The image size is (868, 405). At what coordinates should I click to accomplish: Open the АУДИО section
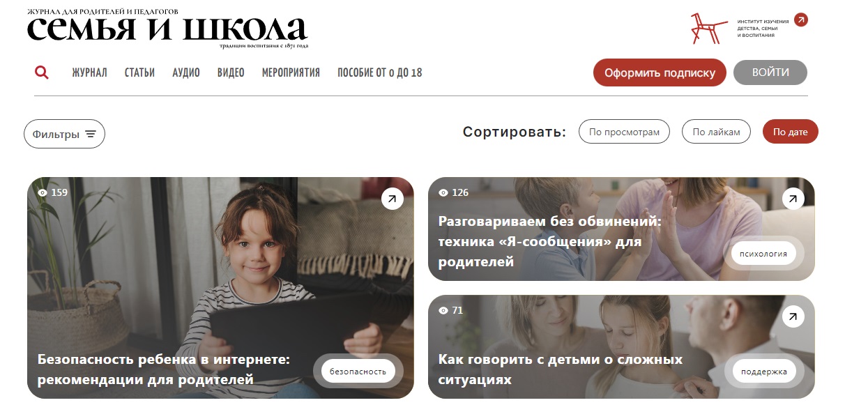coord(186,72)
